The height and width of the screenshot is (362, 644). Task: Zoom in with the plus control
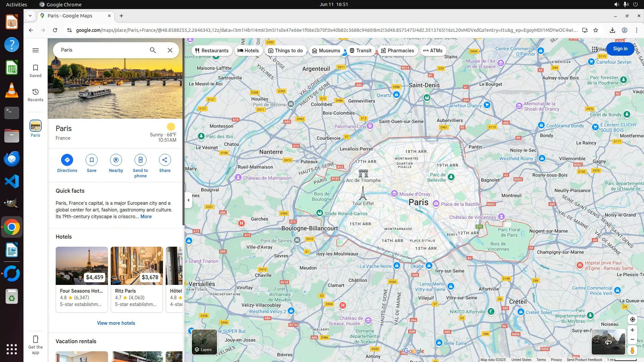(x=632, y=330)
